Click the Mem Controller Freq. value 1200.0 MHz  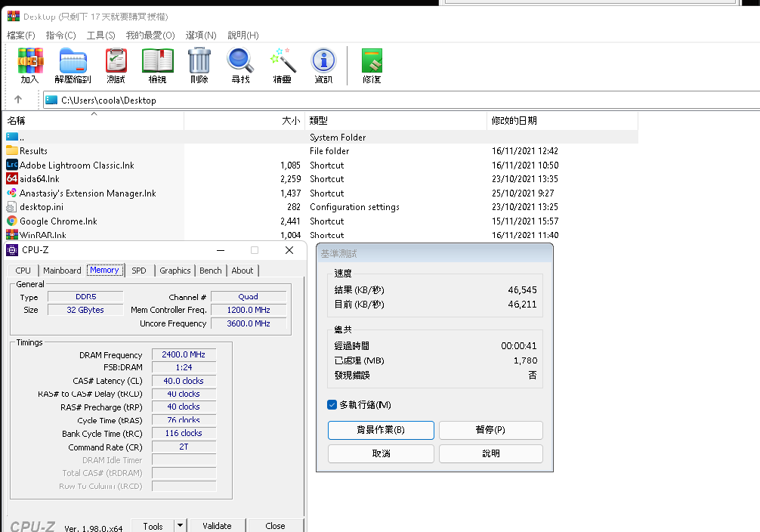[249, 310]
